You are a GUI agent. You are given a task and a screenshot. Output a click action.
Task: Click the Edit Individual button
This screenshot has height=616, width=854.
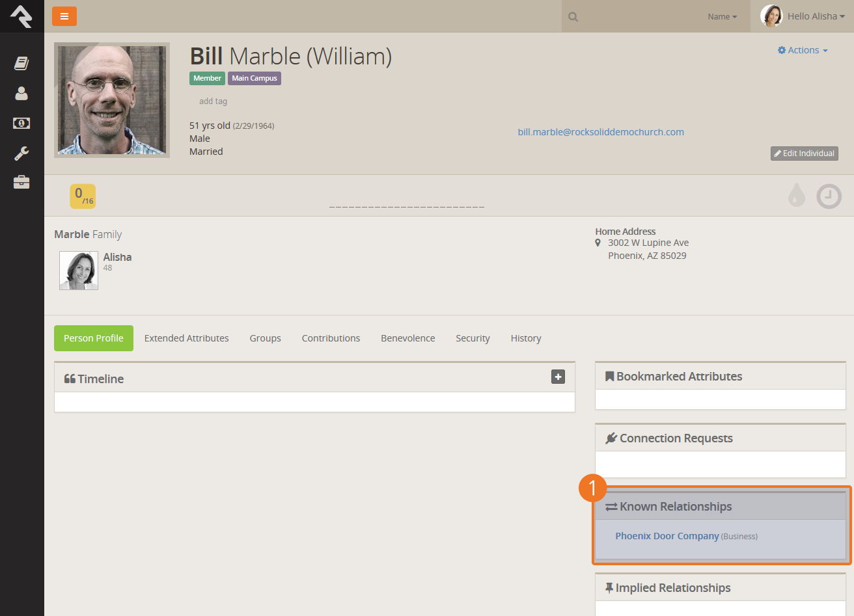point(804,154)
